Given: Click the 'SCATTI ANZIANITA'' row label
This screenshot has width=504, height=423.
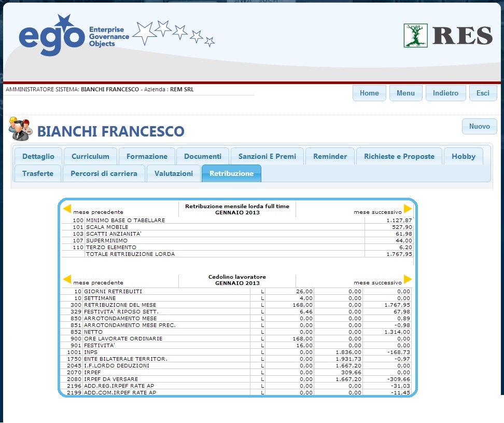Looking at the screenshot, I should click(114, 234).
